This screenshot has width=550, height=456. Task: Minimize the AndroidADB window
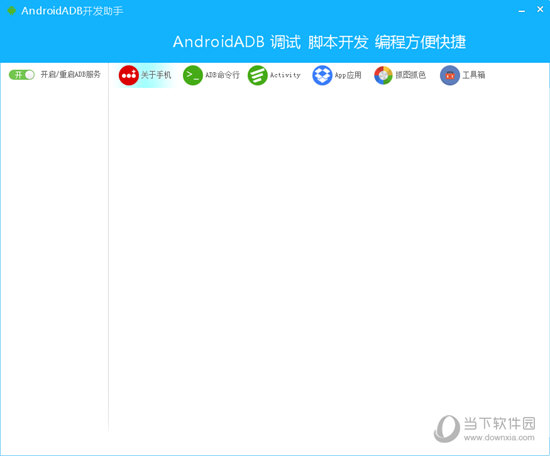click(x=522, y=11)
